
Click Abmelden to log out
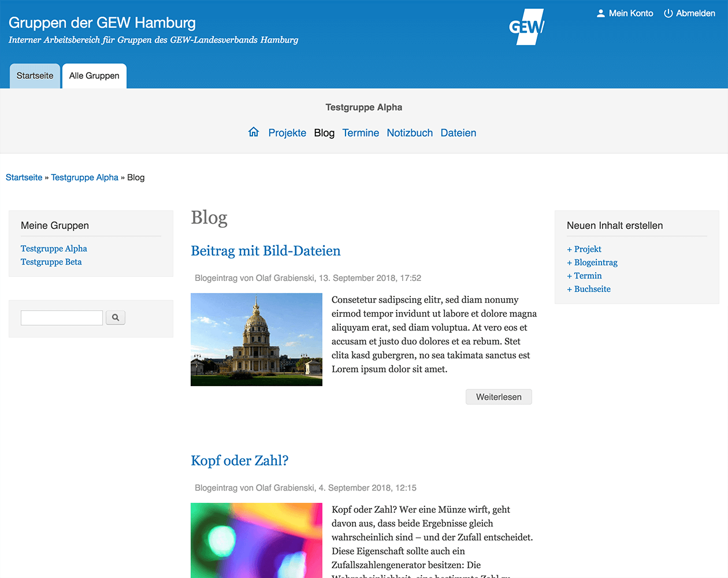pyautogui.click(x=689, y=13)
